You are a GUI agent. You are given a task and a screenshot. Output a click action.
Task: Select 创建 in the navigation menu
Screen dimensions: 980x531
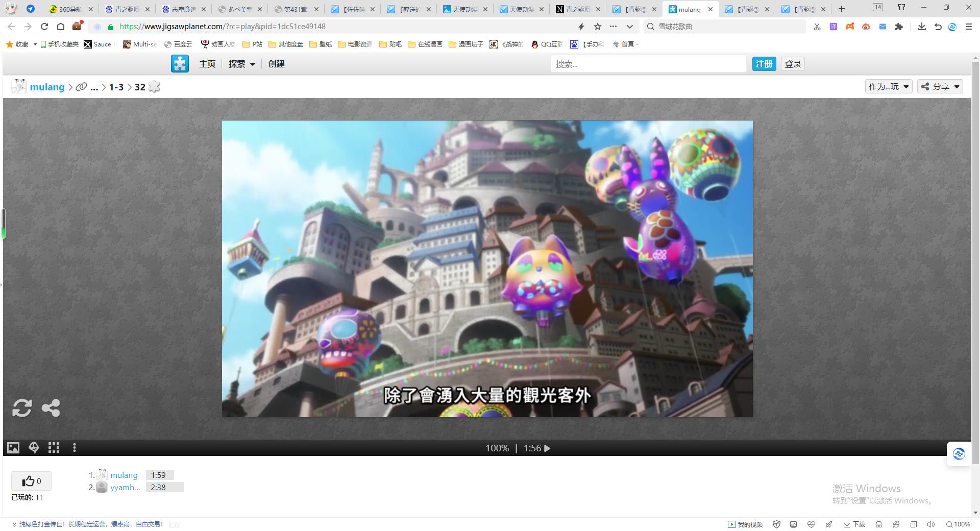tap(276, 64)
